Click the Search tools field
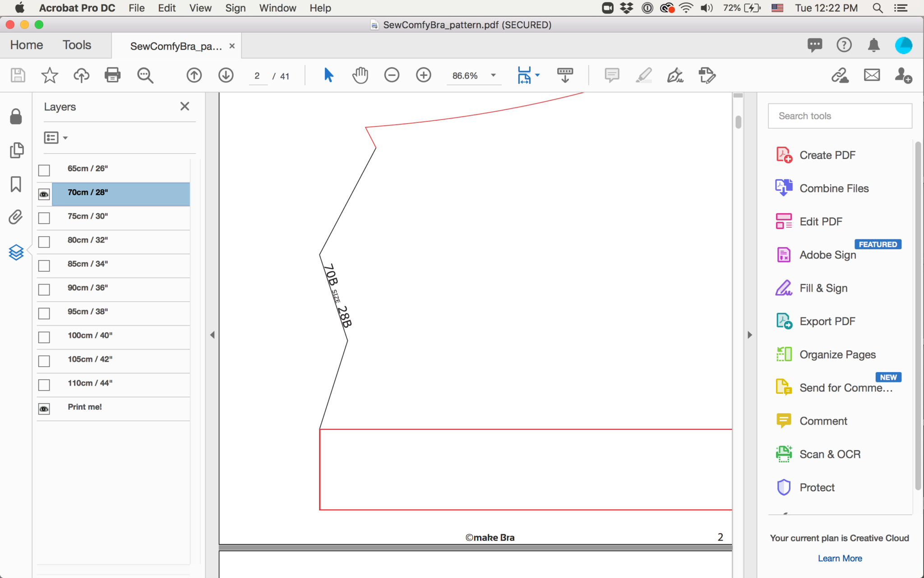 click(x=840, y=116)
